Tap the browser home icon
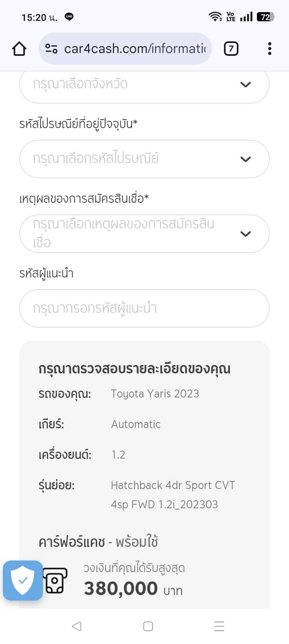 [x=19, y=49]
